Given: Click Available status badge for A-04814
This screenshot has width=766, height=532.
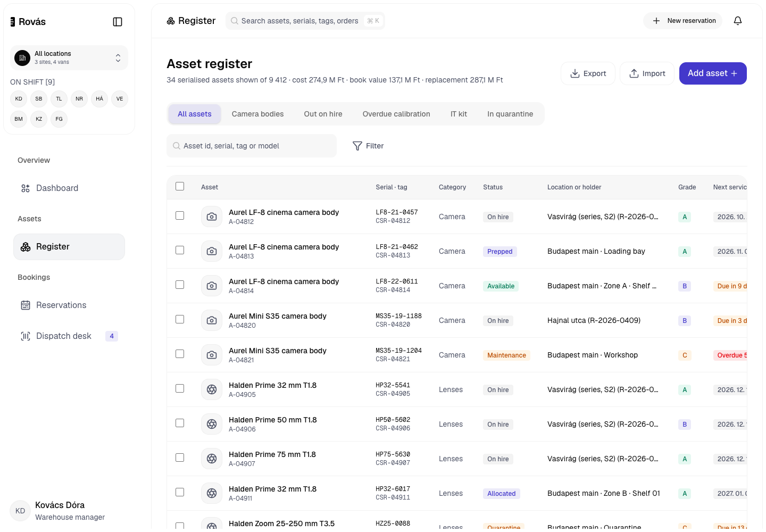Looking at the screenshot, I should point(501,286).
